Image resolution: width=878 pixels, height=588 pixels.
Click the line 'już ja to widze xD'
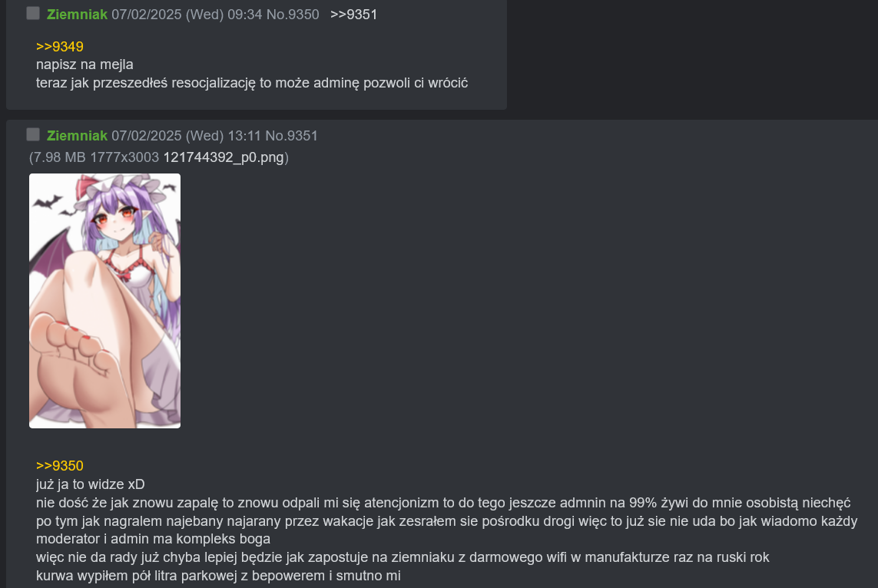click(90, 484)
